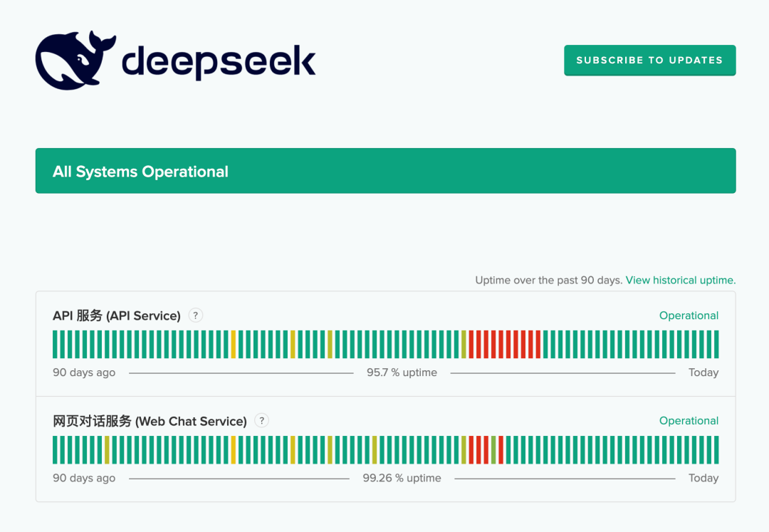Select the API Service component name
Screen dimensions: 769x532
(x=117, y=315)
